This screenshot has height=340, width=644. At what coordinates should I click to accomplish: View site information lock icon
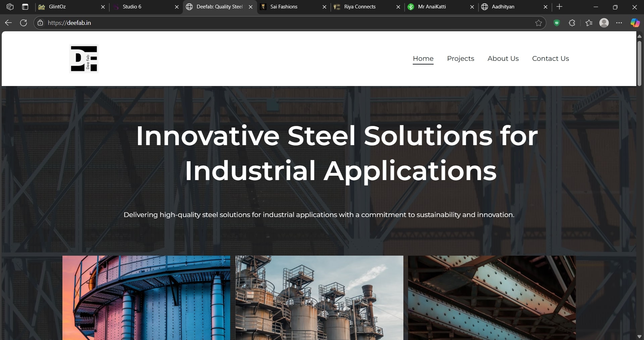(x=40, y=23)
